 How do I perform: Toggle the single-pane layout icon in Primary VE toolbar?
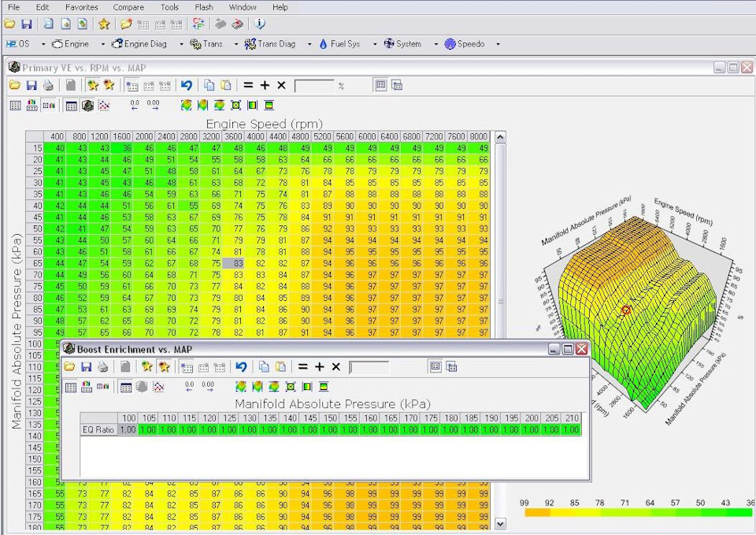[x=381, y=85]
